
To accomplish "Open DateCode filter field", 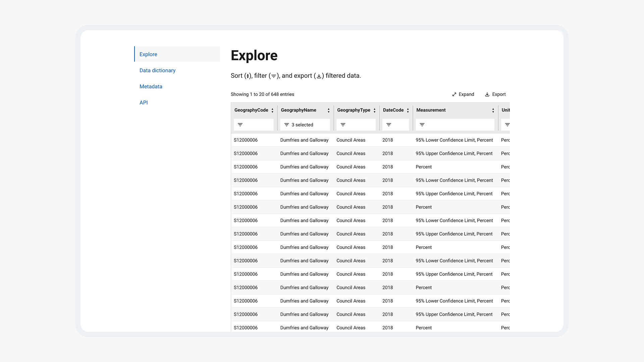I will pos(396,125).
